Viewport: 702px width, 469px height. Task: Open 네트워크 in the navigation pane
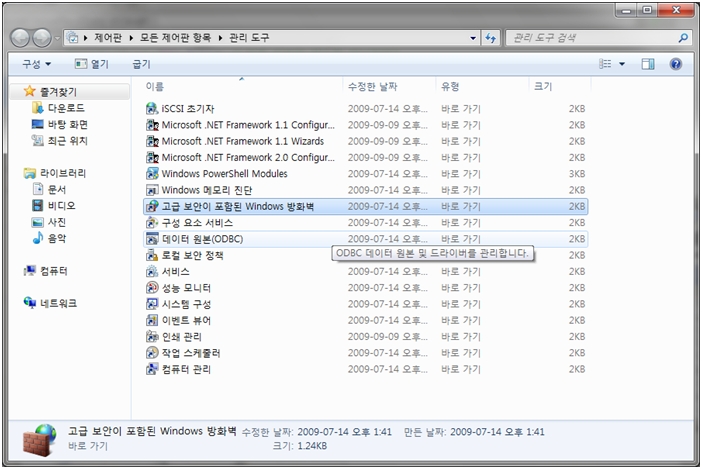coord(58,303)
